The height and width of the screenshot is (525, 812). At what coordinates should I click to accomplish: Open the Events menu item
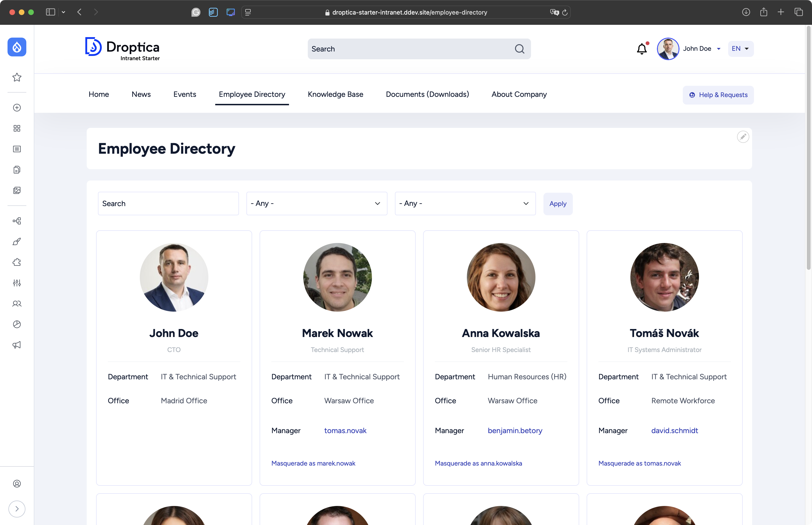[185, 94]
